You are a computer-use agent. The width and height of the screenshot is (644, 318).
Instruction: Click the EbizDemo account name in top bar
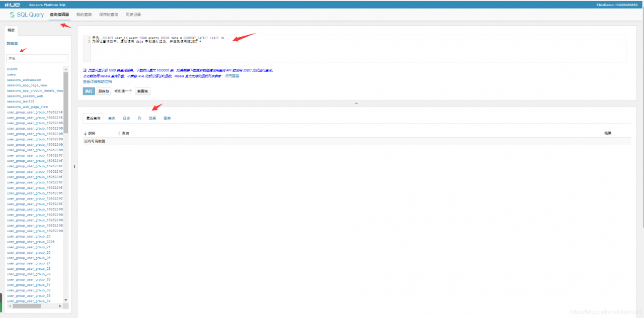click(x=617, y=4)
